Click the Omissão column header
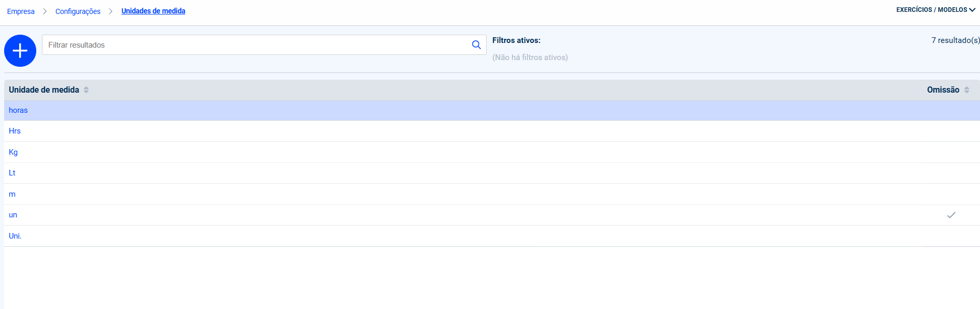The height and width of the screenshot is (309, 980). tap(943, 90)
